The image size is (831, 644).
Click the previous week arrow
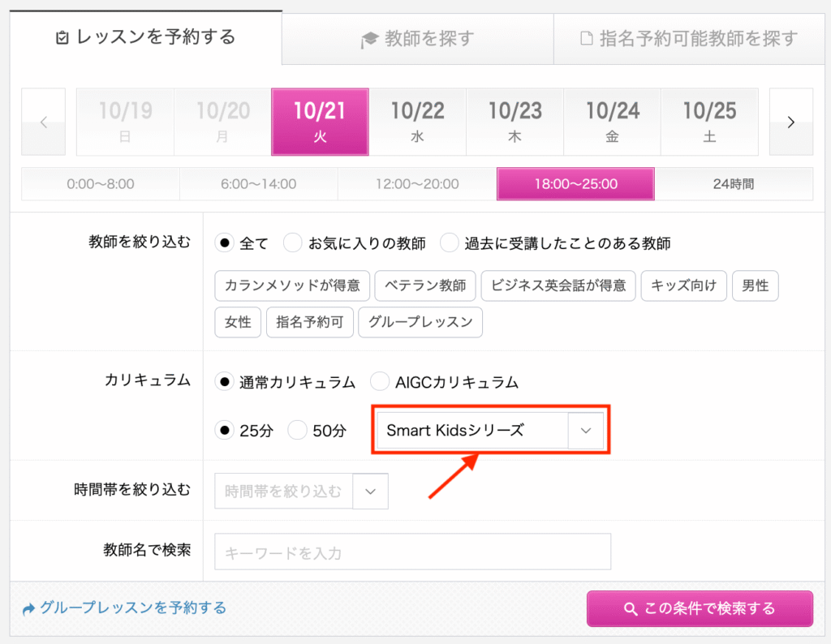coord(44,122)
